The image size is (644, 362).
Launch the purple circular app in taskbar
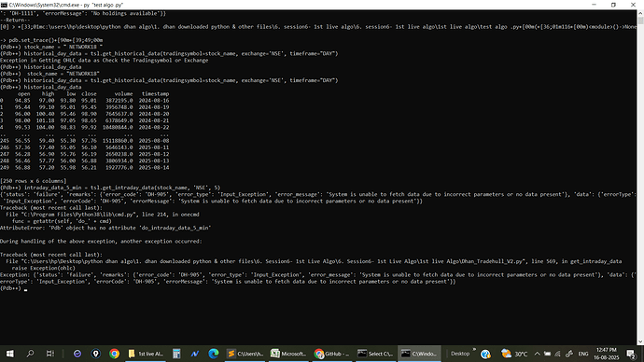pos(77,354)
